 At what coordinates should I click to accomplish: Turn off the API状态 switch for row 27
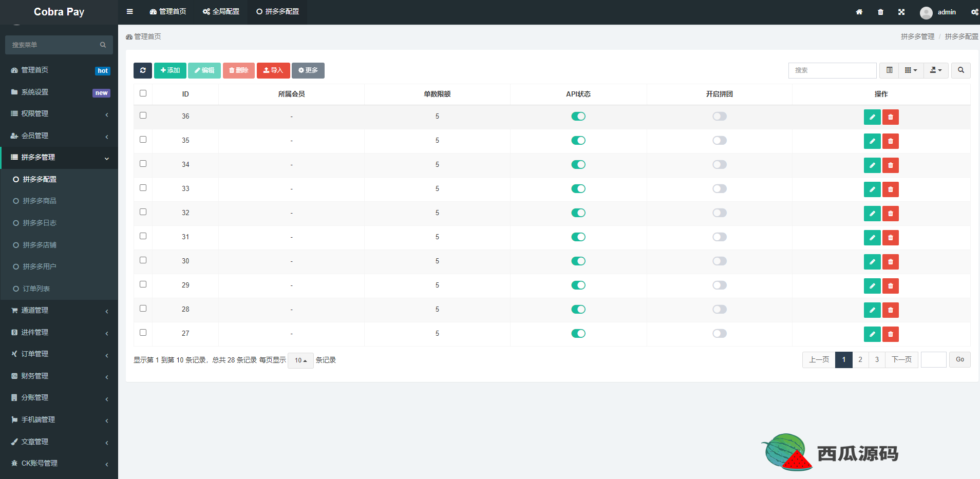[578, 334]
